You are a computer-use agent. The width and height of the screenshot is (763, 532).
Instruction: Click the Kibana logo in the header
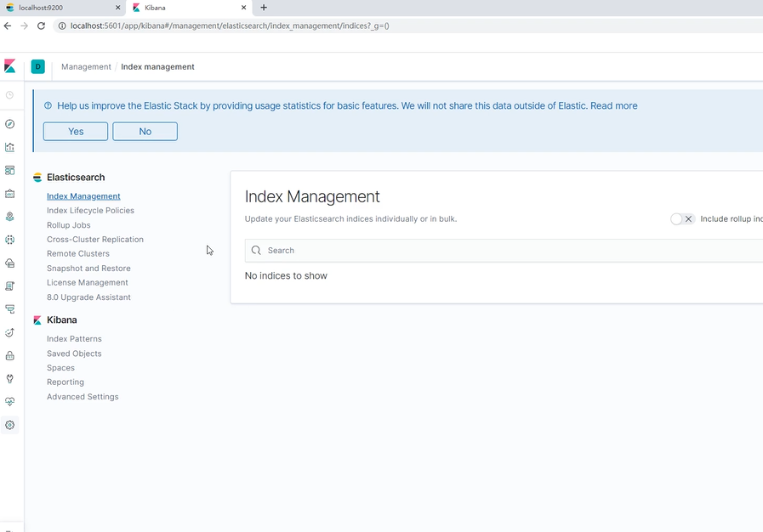[x=9, y=66]
